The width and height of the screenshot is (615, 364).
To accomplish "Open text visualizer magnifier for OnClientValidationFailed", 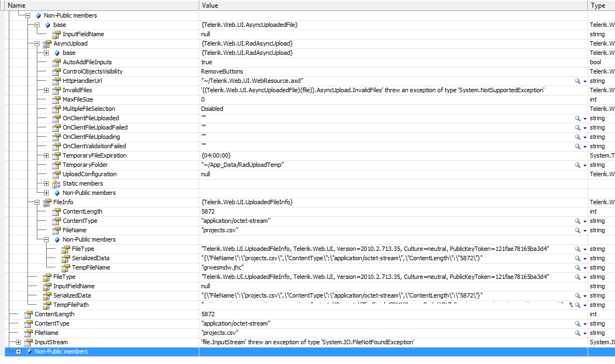I will (x=577, y=146).
